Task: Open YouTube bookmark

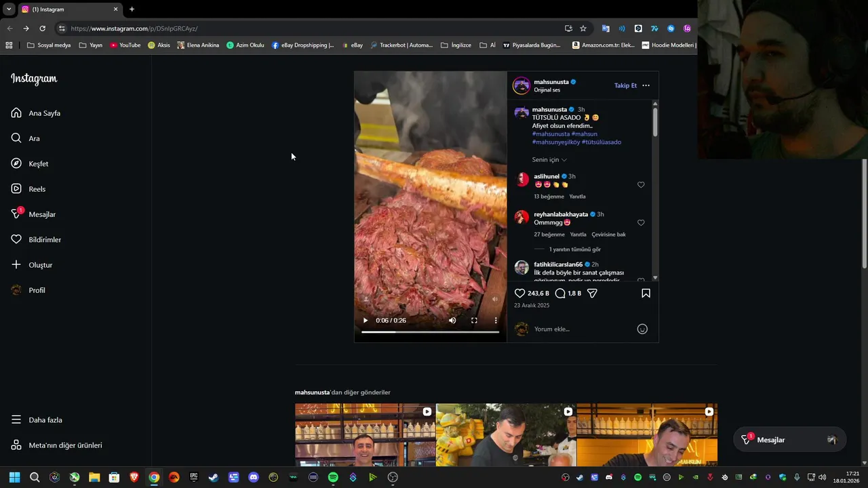Action: [x=125, y=45]
